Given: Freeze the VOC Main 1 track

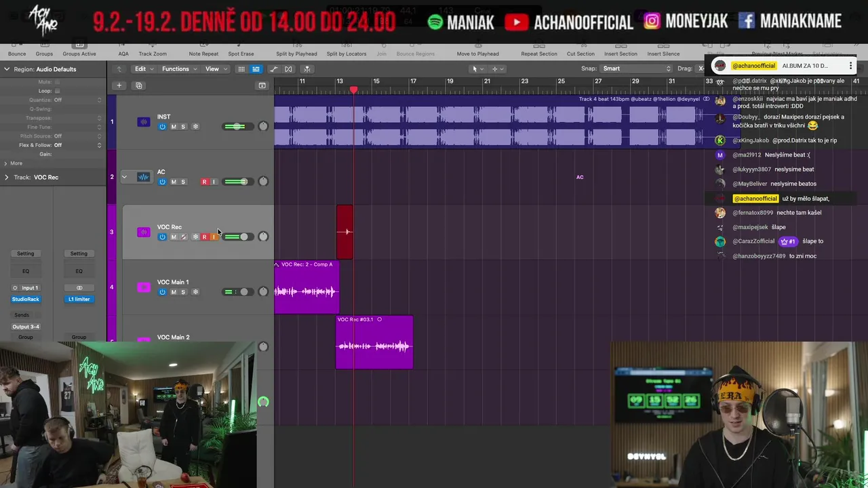Looking at the screenshot, I should tap(195, 292).
